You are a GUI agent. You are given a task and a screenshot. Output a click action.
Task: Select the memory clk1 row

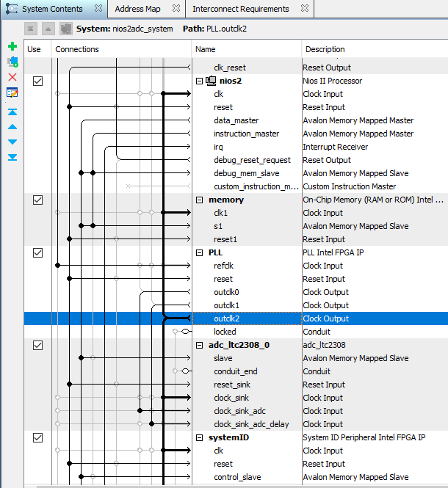pos(236,213)
